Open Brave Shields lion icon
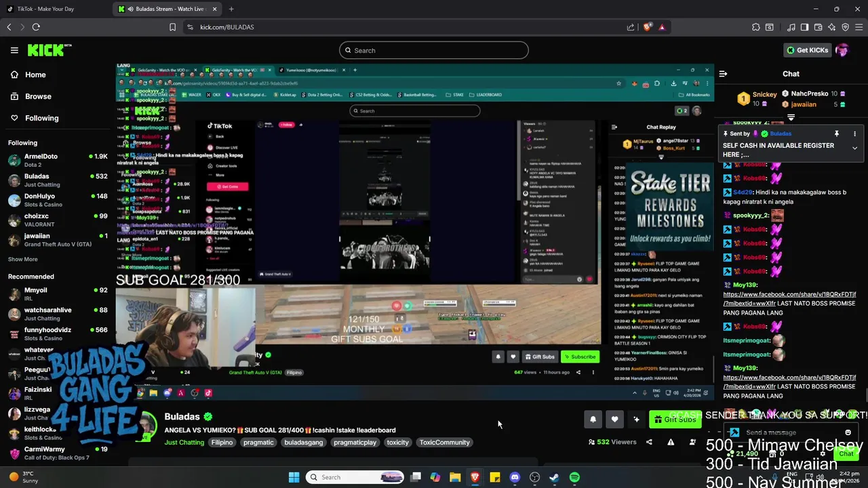This screenshot has width=868, height=488. (647, 27)
